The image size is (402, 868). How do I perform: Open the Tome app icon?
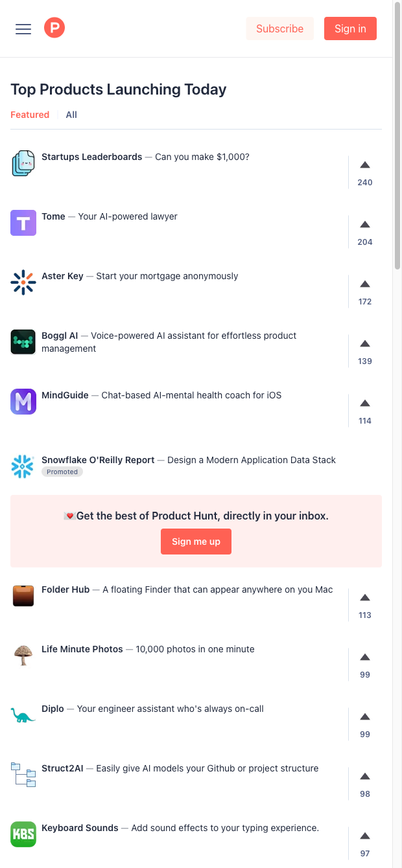(23, 223)
